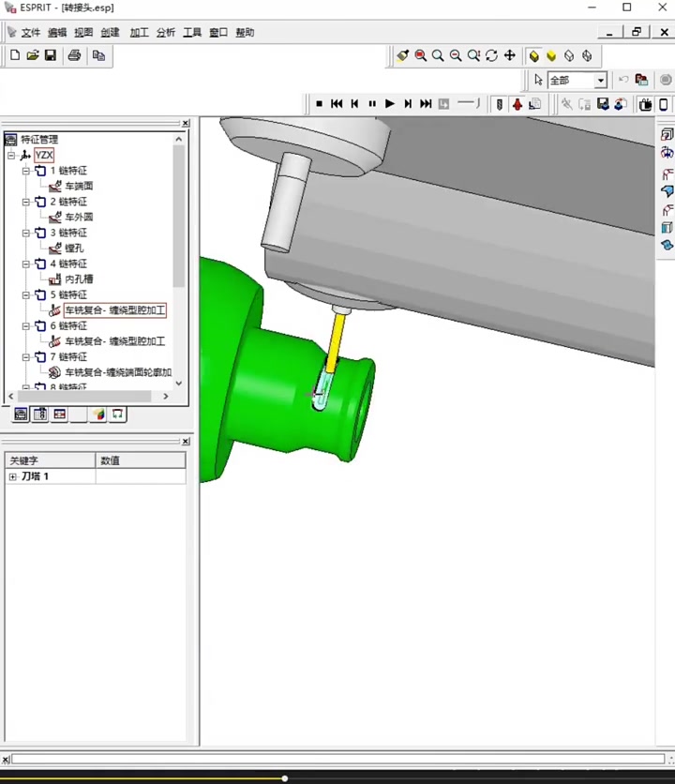
Task: Click the undo arrow icon
Action: pos(623,80)
